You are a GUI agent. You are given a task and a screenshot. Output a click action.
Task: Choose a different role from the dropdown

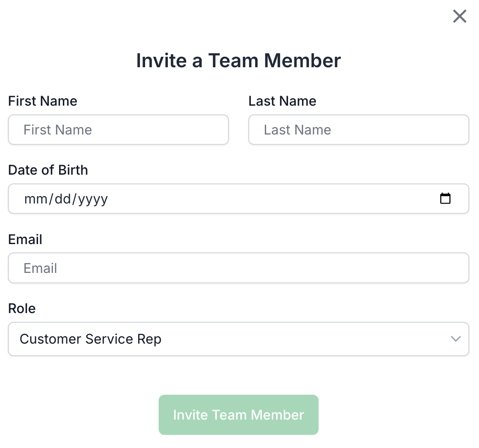point(238,339)
